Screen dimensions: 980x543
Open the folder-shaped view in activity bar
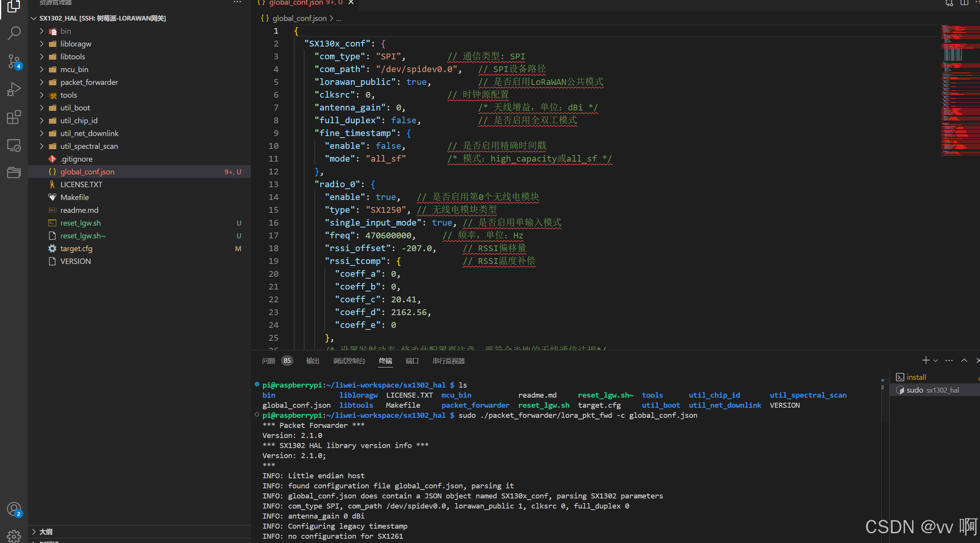pyautogui.click(x=14, y=172)
